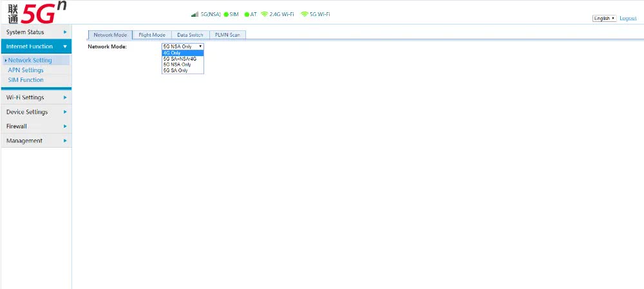Click the 2.4G Wi-Fi signal icon
This screenshot has height=289, width=644.
click(264, 14)
